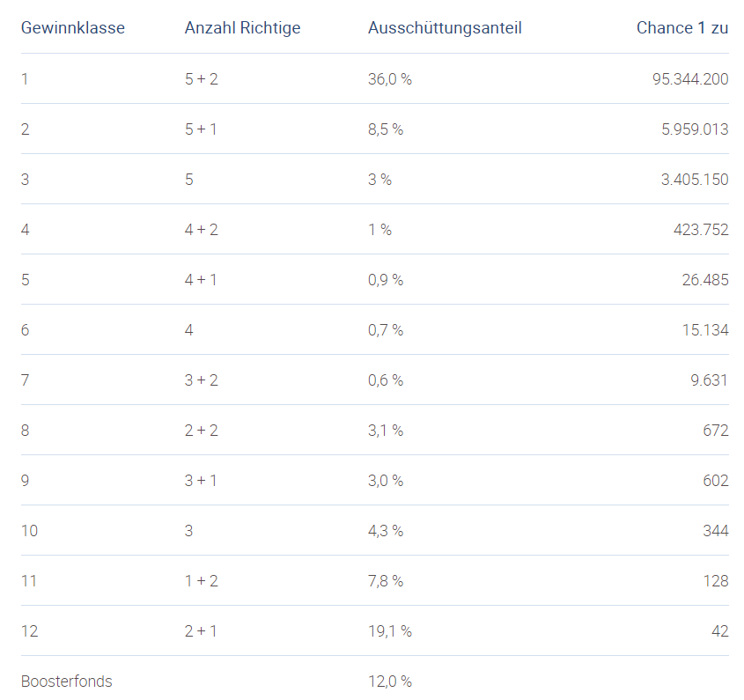Select the 95.344.200 odds value

(x=689, y=79)
